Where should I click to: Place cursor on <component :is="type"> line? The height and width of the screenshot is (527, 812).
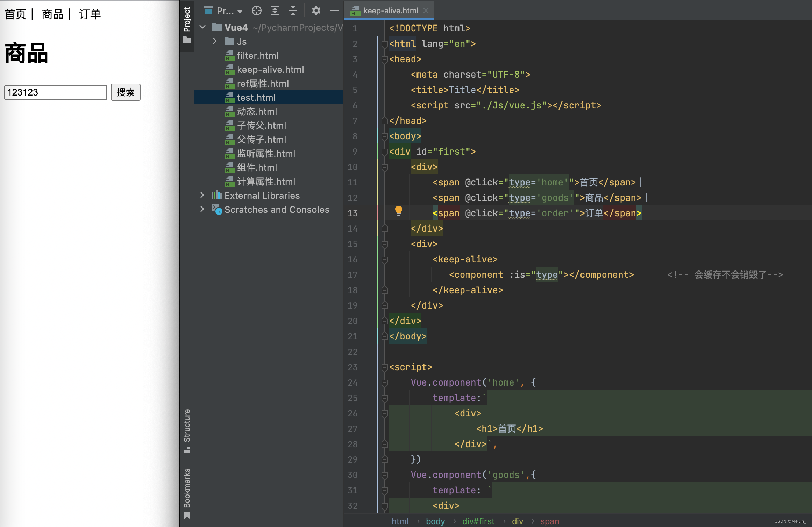tap(541, 275)
